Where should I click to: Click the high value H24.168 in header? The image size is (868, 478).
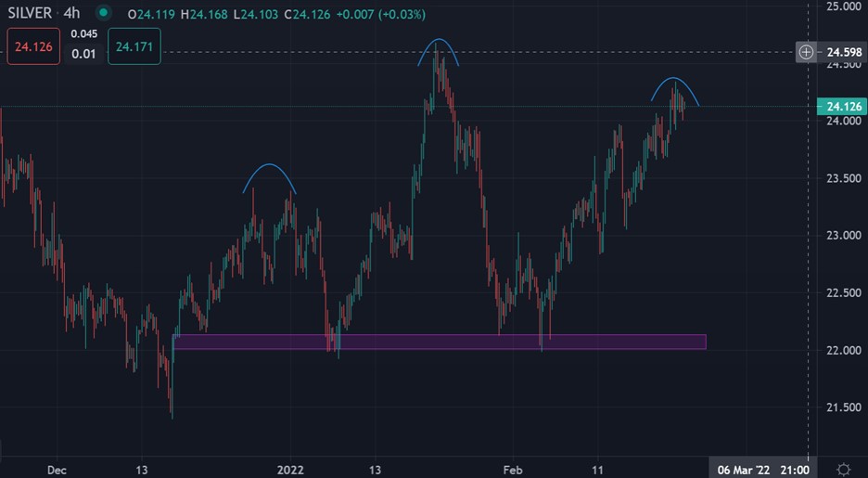202,15
